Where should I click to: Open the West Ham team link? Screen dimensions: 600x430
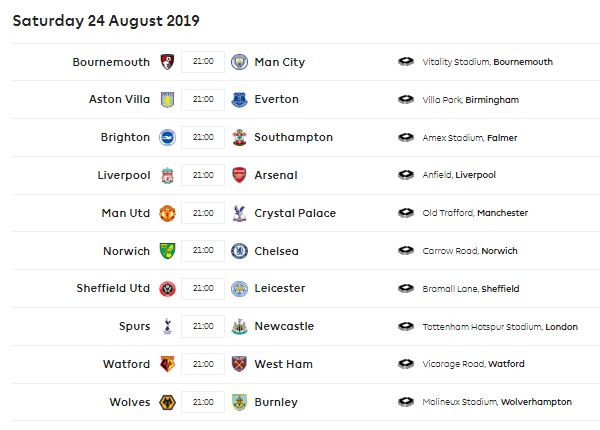pyautogui.click(x=284, y=364)
